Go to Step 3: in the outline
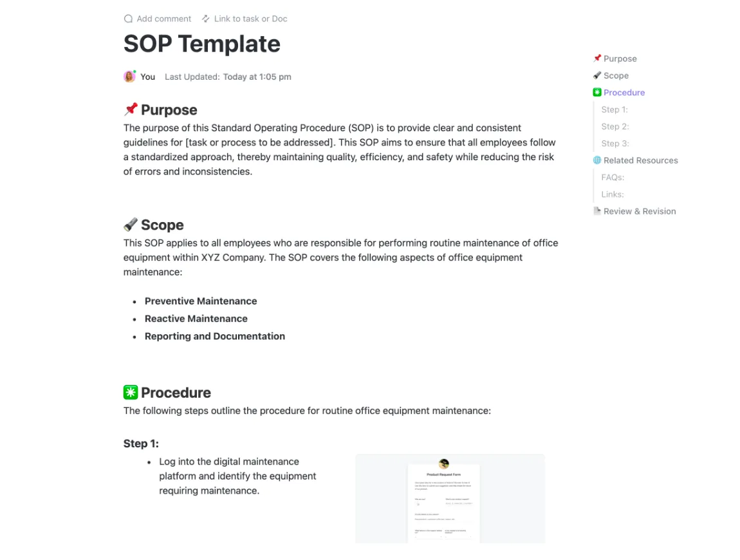The image size is (740, 560). coord(615,144)
